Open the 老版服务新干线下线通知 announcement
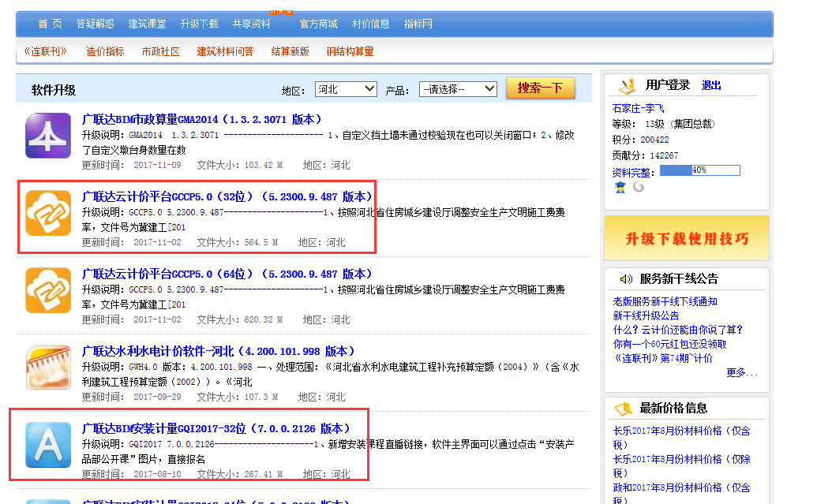The height and width of the screenshot is (504, 817). pos(665,301)
